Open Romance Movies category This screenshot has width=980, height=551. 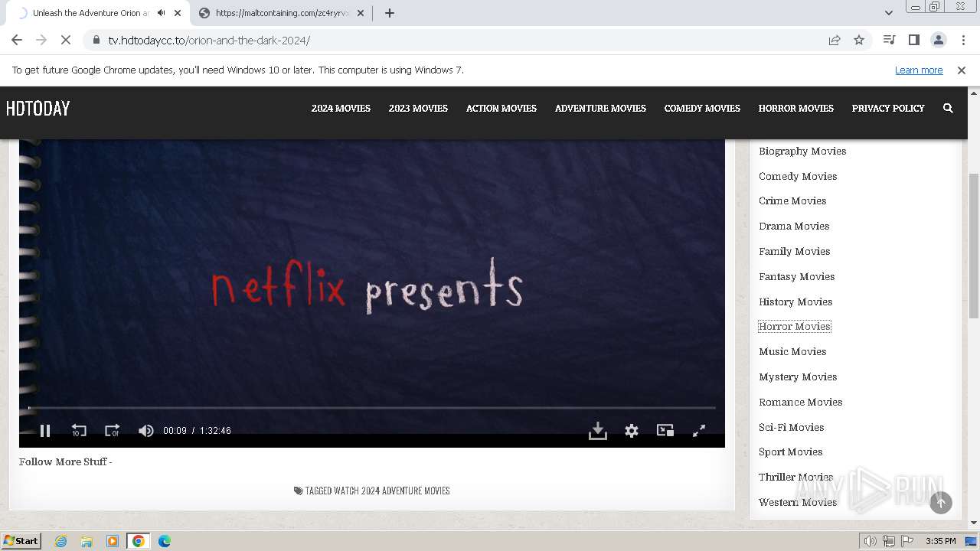point(800,402)
